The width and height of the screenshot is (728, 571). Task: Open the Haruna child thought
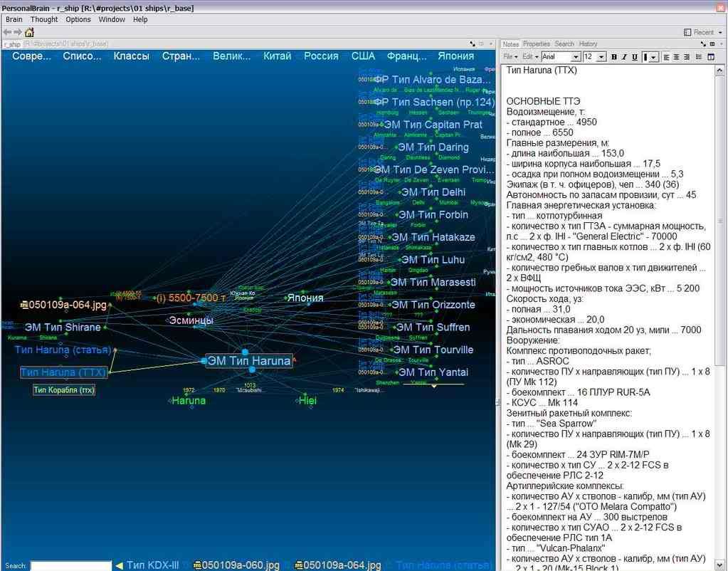tap(189, 401)
